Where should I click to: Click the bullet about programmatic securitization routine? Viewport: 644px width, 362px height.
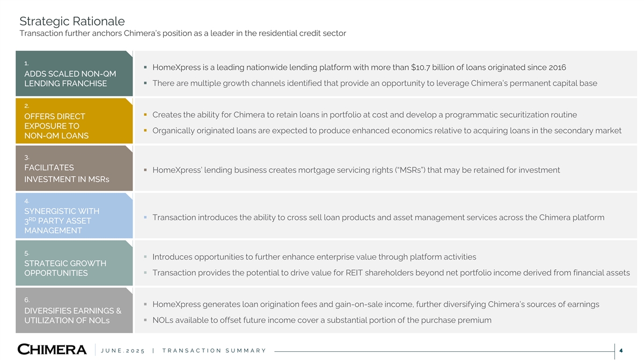point(364,115)
